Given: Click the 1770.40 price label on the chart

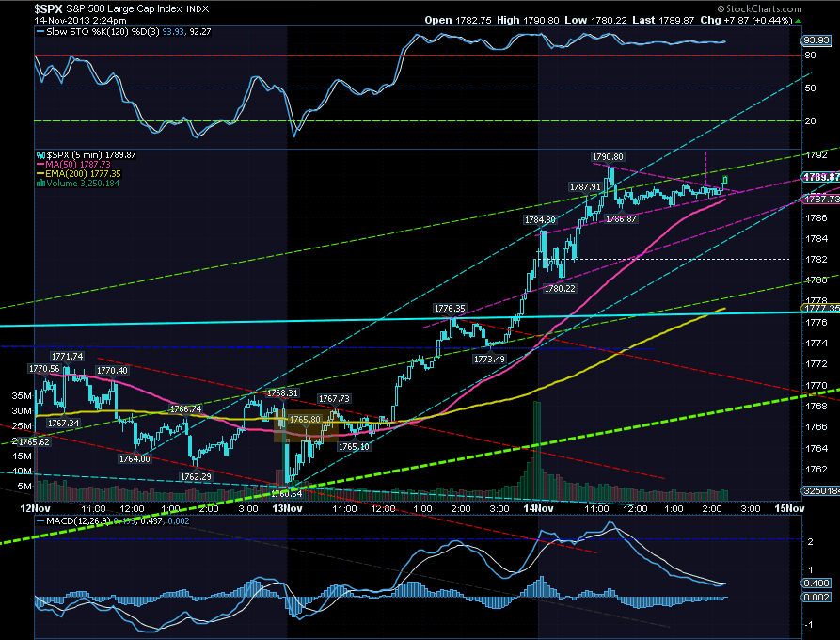Looking at the screenshot, I should (112, 371).
